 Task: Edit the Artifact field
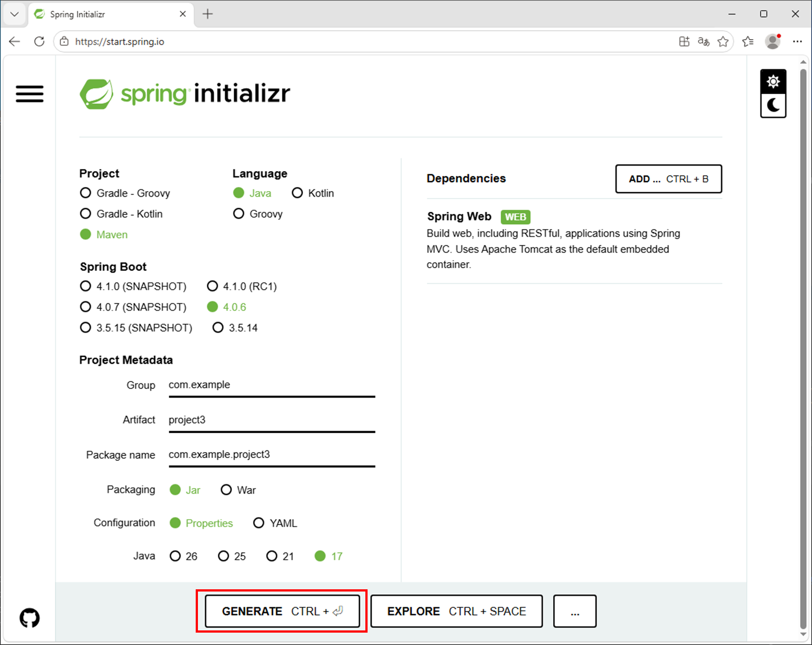point(272,420)
